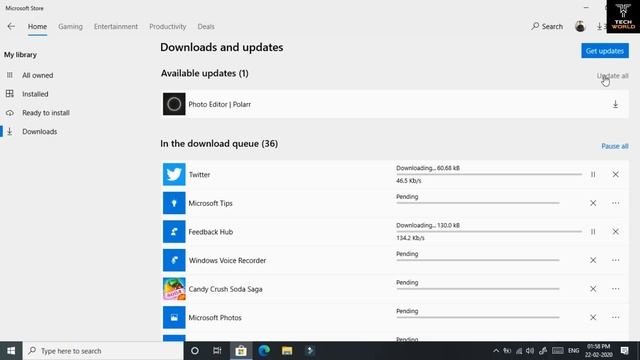Screen dimensions: 640x360
Task: Download the Photo Editor Polarr update
Action: tap(615, 104)
